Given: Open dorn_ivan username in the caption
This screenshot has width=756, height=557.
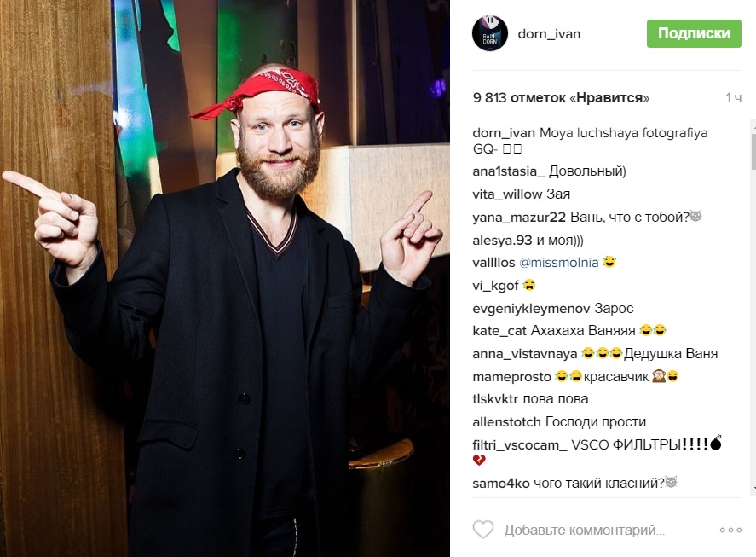Looking at the screenshot, I should pyautogui.click(x=504, y=133).
